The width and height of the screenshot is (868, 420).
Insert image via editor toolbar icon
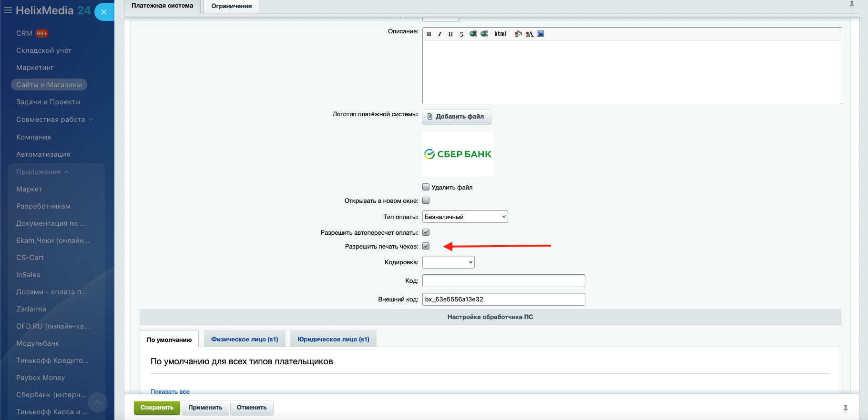pyautogui.click(x=541, y=34)
